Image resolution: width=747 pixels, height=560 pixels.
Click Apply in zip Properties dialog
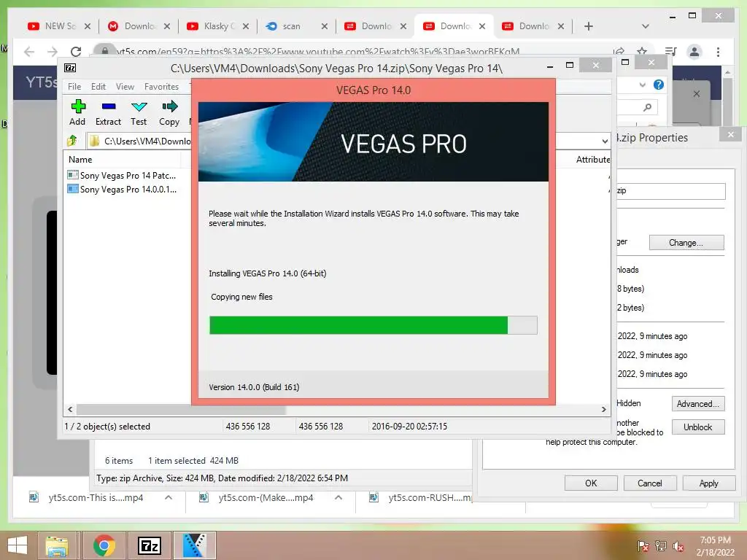pos(709,483)
